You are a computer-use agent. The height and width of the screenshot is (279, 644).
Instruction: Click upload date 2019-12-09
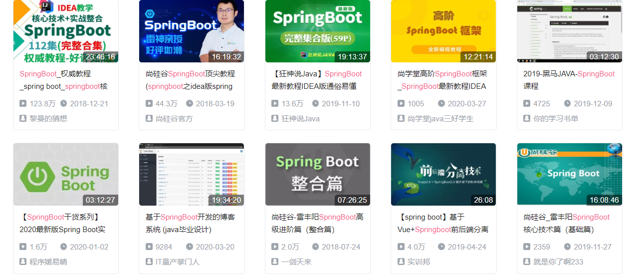tap(593, 104)
